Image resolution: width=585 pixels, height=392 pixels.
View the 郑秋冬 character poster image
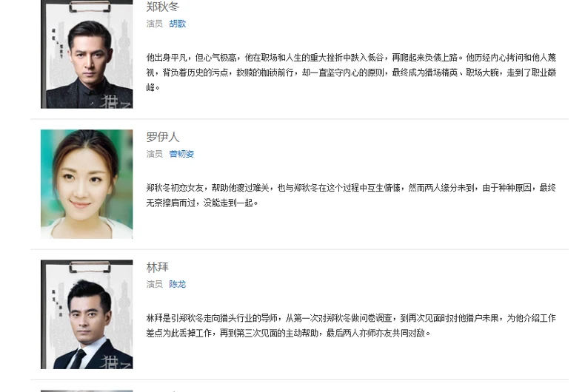(x=87, y=54)
